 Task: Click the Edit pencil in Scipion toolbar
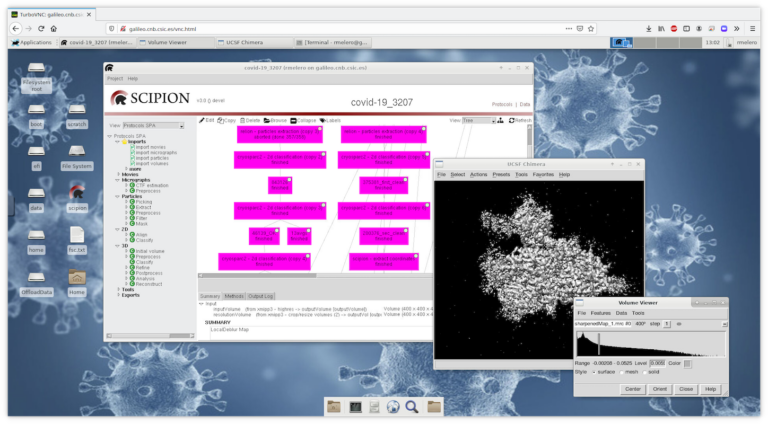pos(202,120)
